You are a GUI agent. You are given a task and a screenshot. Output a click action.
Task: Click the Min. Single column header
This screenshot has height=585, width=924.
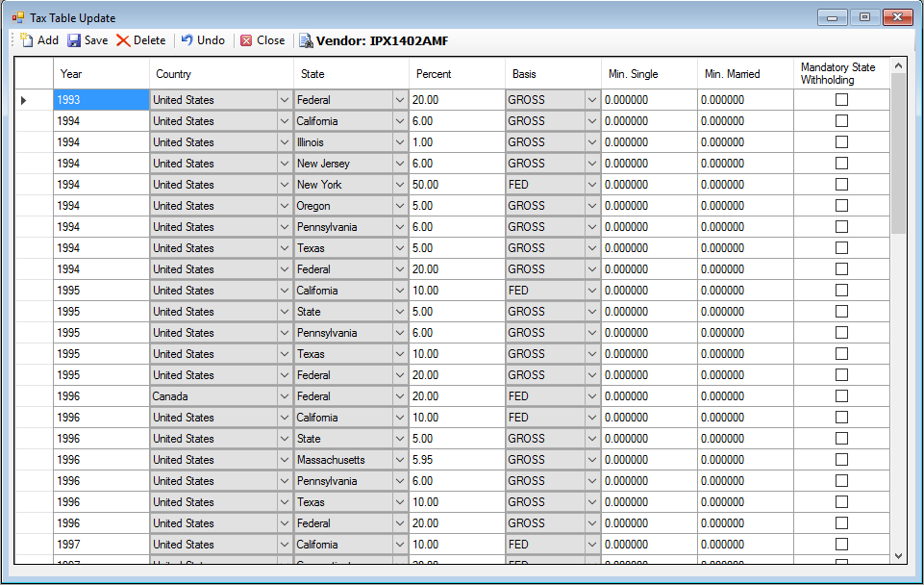tap(649, 74)
